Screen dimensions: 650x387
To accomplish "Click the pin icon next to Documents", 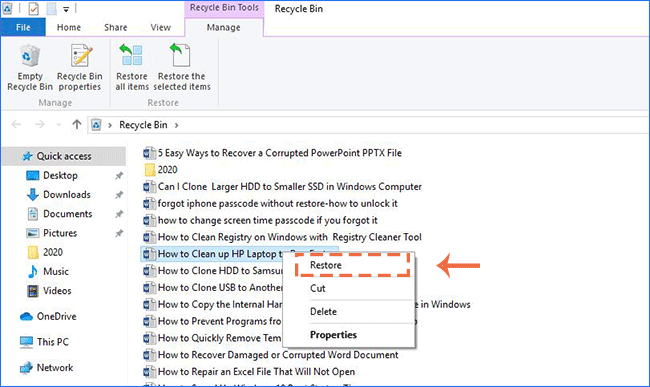I will coord(119,214).
